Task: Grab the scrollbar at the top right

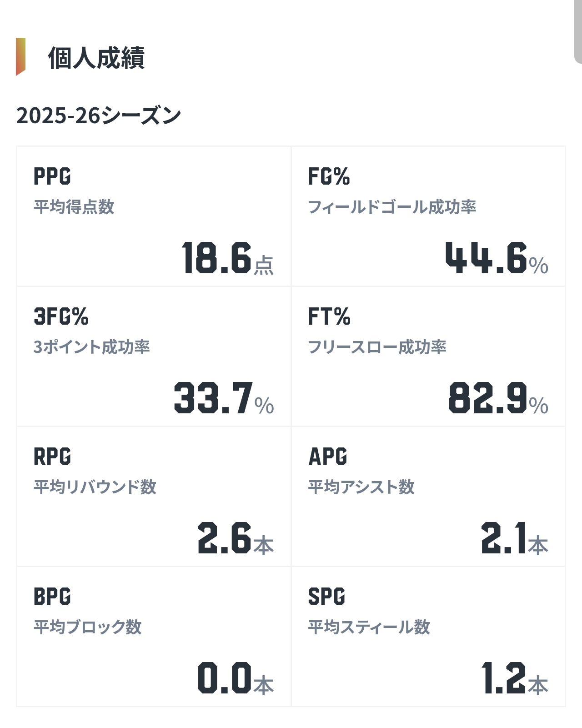Action: (578, 32)
